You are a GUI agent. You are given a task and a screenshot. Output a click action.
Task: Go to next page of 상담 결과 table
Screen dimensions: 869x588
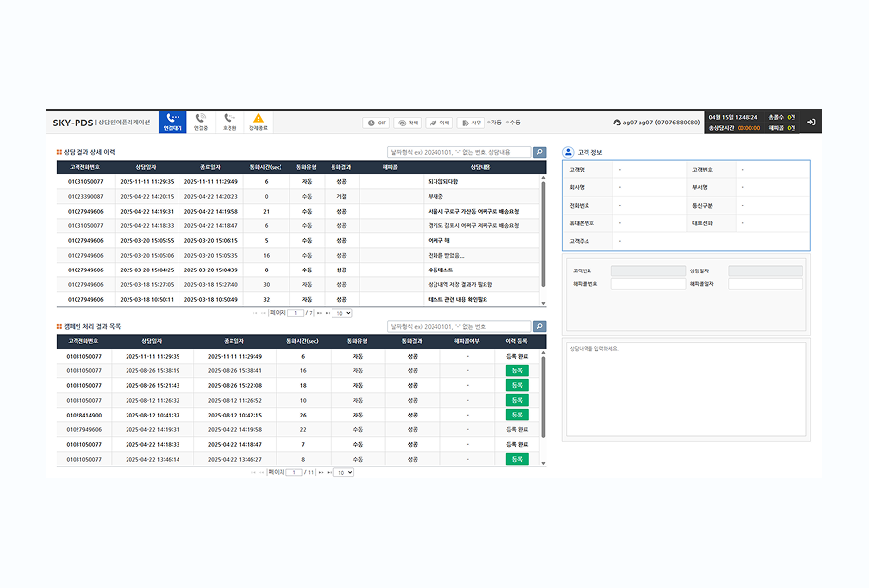pos(319,313)
